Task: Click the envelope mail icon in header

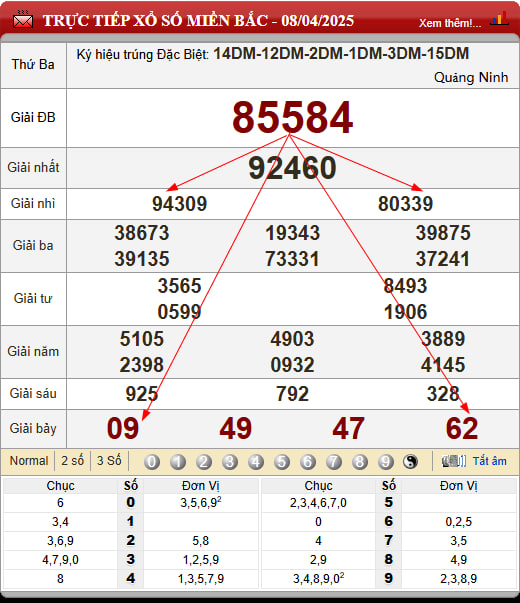Action: coord(23,20)
